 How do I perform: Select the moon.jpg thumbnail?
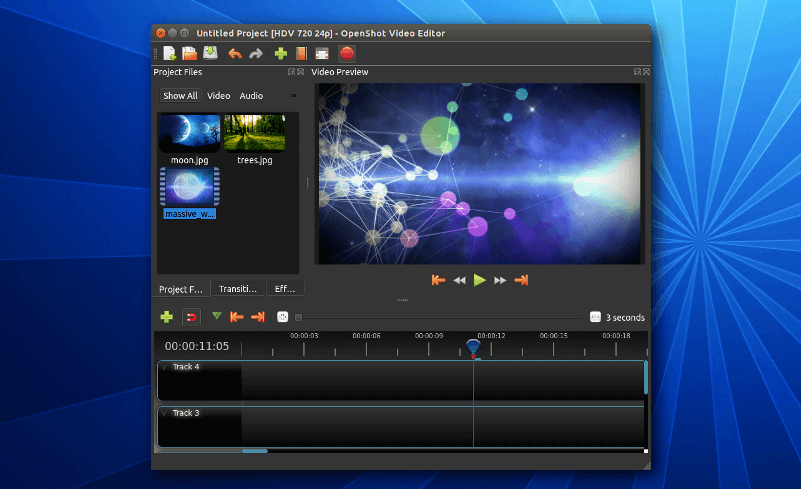[x=190, y=133]
